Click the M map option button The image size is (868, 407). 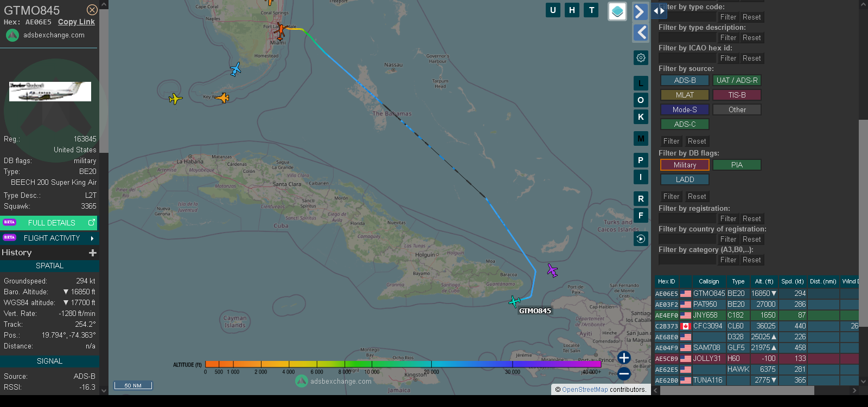point(641,138)
